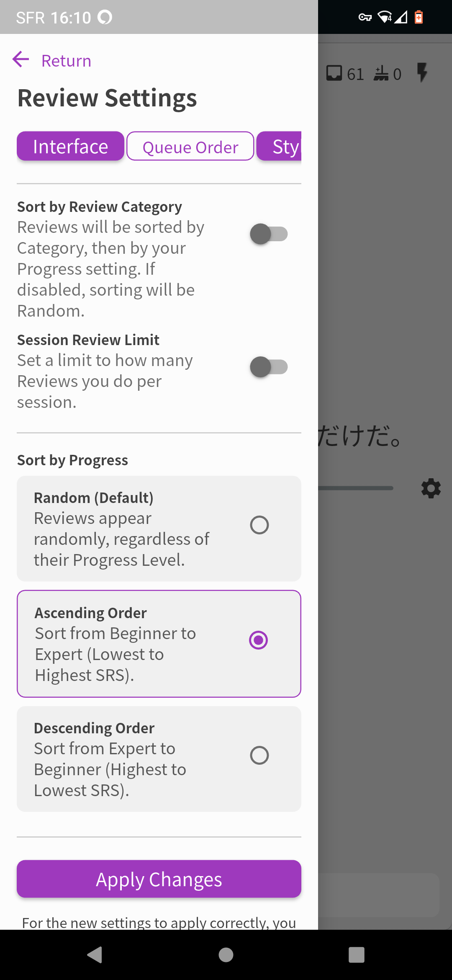452x980 pixels.
Task: Switch to the Interface tab
Action: click(x=70, y=147)
